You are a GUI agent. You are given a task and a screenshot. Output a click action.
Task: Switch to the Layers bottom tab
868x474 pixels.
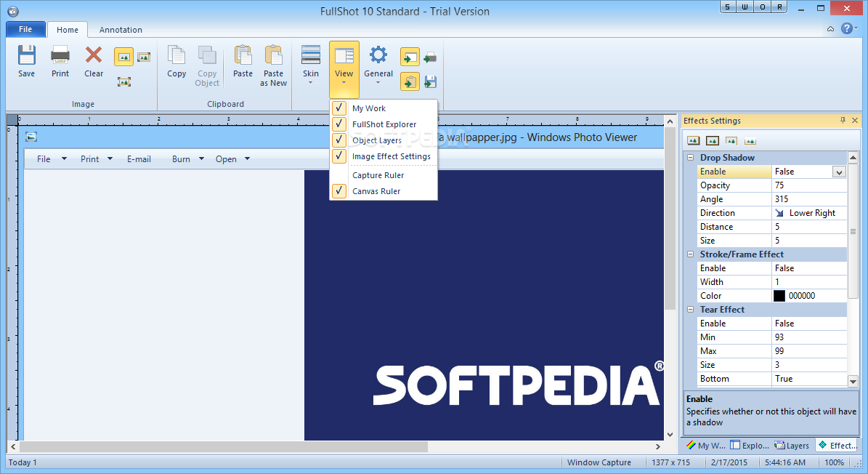point(792,445)
